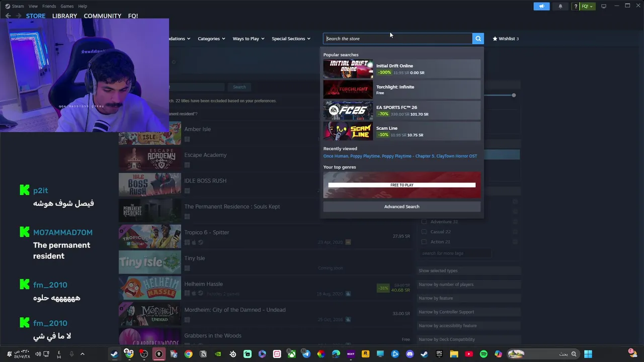Expand Narrow by number of players
Viewport: 644px width, 362px height.
[x=468, y=285]
